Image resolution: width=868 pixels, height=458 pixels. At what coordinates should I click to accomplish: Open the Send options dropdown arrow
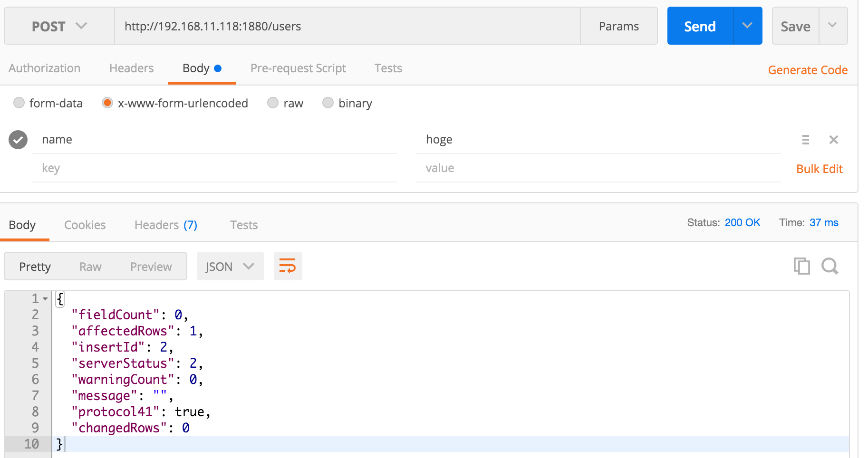point(747,26)
